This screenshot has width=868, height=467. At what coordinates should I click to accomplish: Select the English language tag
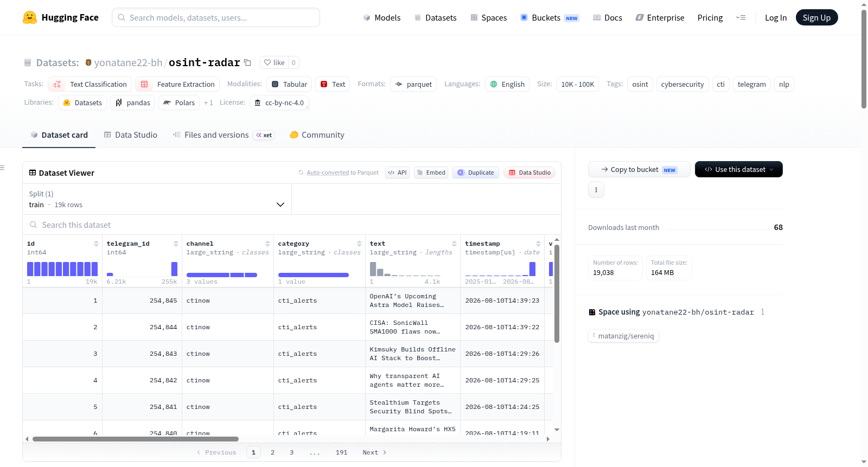[x=507, y=84]
